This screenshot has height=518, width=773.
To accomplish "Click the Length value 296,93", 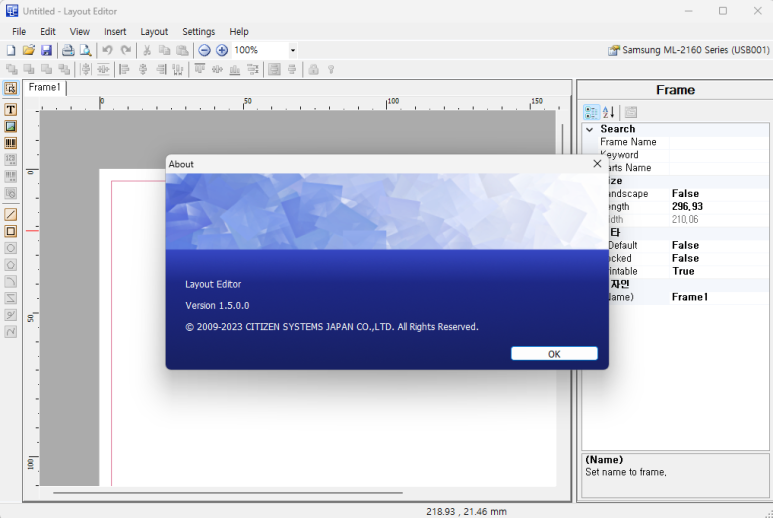I will click(x=687, y=207).
